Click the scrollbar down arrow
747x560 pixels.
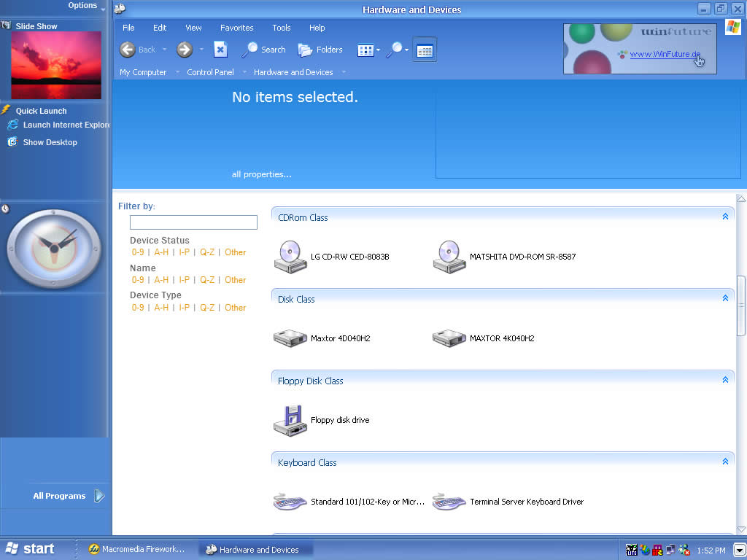(x=741, y=529)
